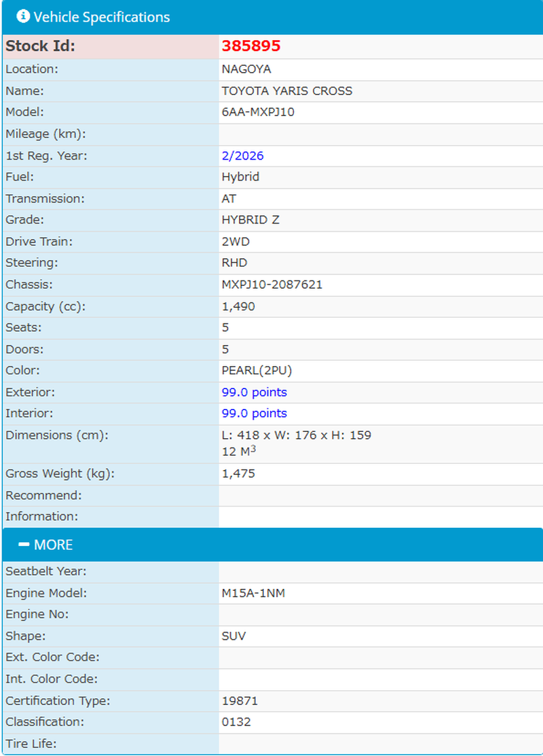Select classification value 0132
Viewport: 543px width, 756px height.
[236, 722]
